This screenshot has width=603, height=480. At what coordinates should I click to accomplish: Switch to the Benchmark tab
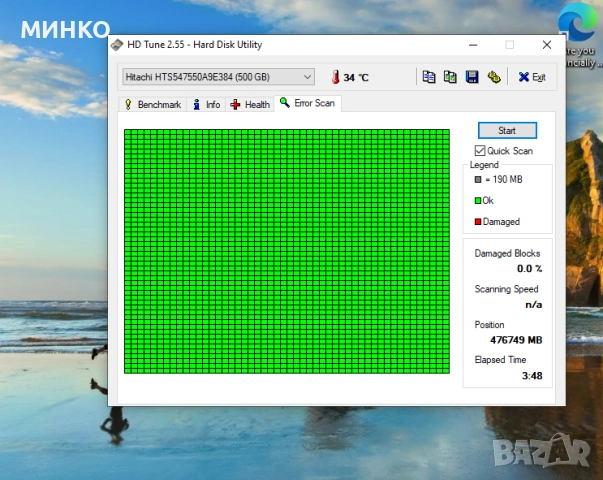(x=152, y=104)
